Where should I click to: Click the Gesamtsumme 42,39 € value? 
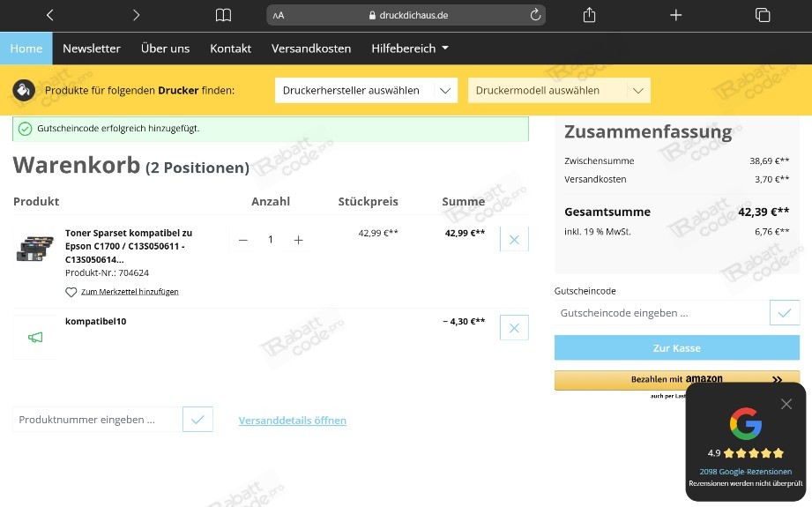click(764, 212)
